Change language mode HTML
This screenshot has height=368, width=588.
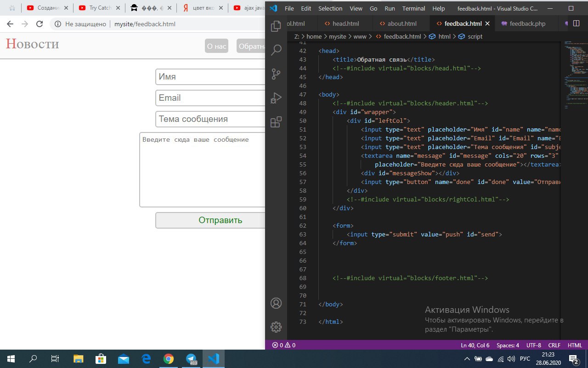575,345
